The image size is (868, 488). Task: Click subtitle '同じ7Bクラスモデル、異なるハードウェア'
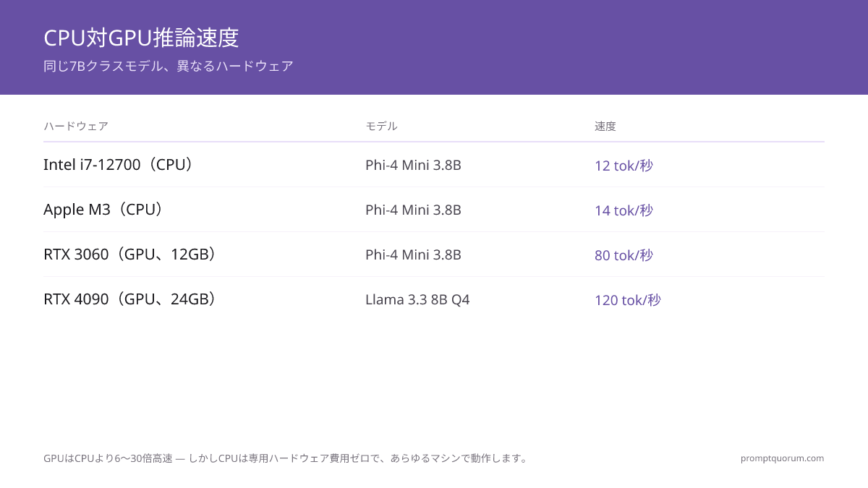tap(169, 66)
